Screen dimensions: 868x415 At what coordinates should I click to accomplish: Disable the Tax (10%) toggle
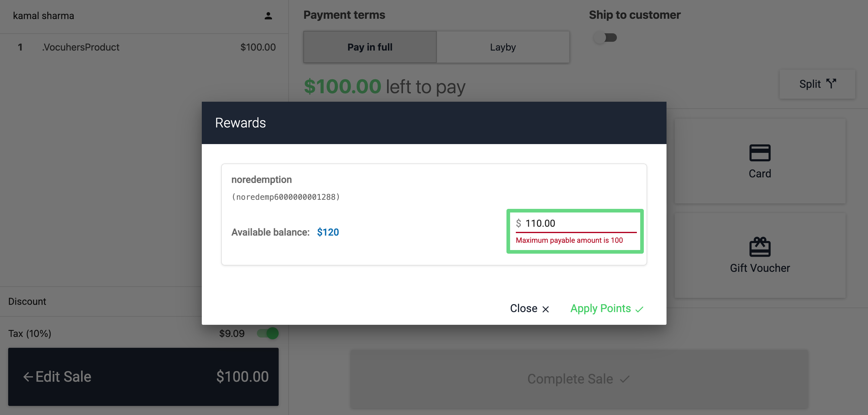point(268,333)
